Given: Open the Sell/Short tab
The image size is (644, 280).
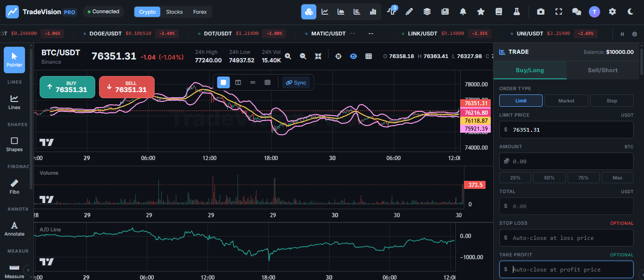Looking at the screenshot, I should click(x=603, y=70).
